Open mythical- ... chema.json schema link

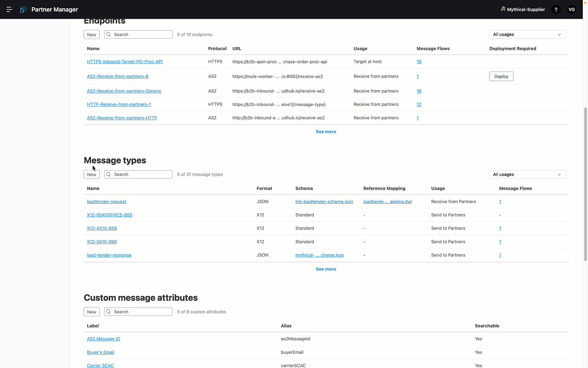320,255
